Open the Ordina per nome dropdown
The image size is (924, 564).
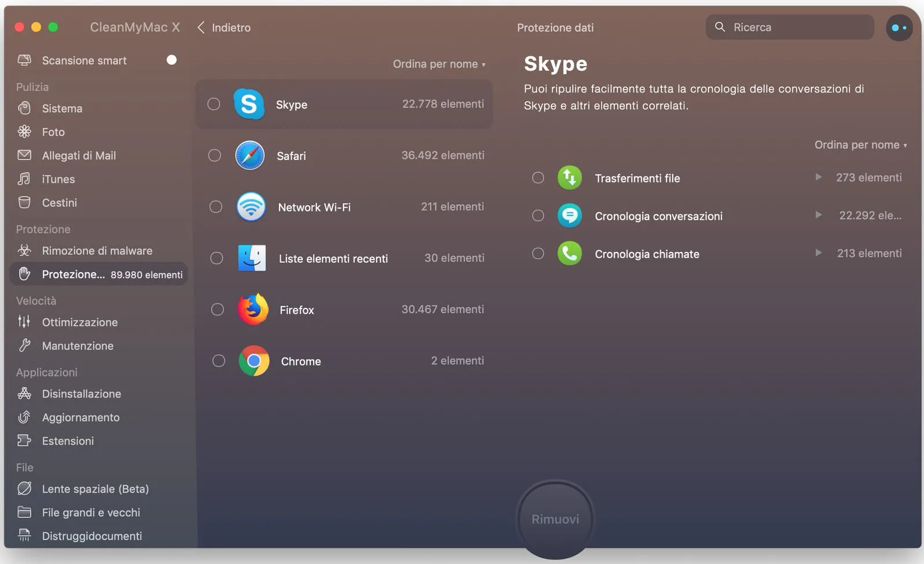coord(439,64)
